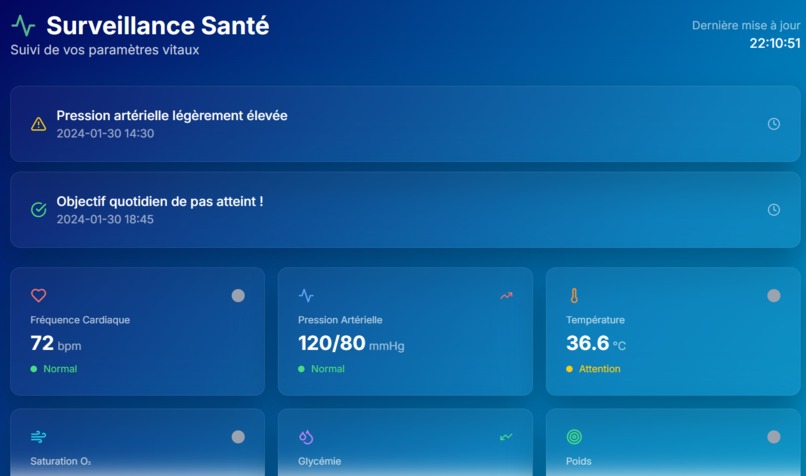Click clock icon on Objectif quotidien alert
Image resolution: width=806 pixels, height=476 pixels.
[x=774, y=210]
